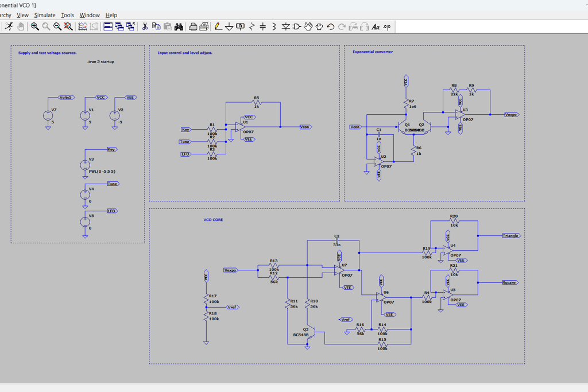Click the Halt hand icon

(x=21, y=26)
